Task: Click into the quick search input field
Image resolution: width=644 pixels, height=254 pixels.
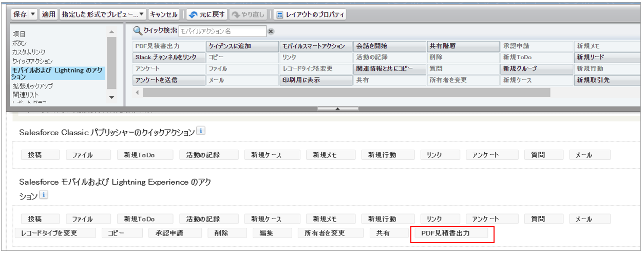Action: click(222, 31)
